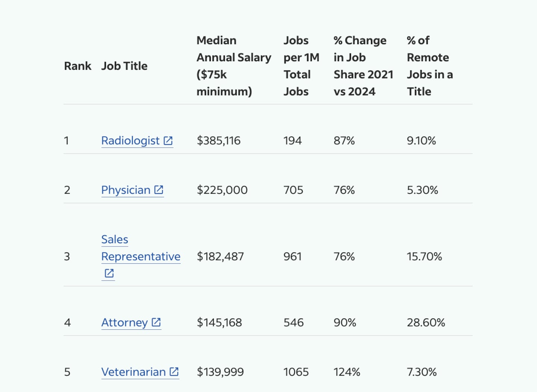
Task: Select the 705 jobs per 1M cell
Action: tap(293, 190)
